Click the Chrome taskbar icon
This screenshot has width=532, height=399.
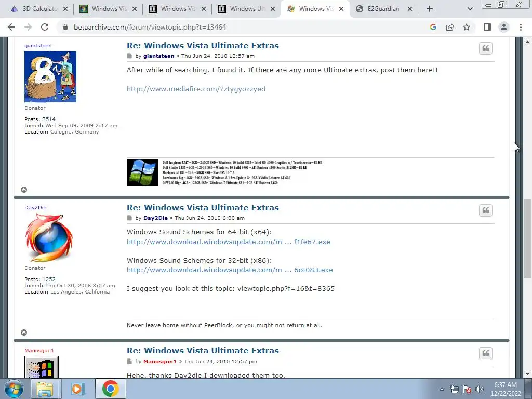(110, 389)
